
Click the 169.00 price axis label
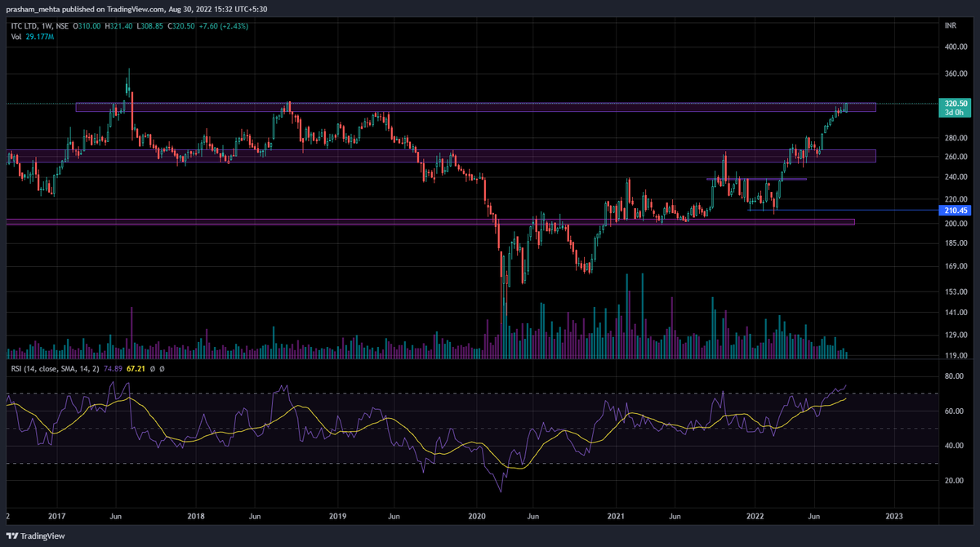click(x=955, y=265)
